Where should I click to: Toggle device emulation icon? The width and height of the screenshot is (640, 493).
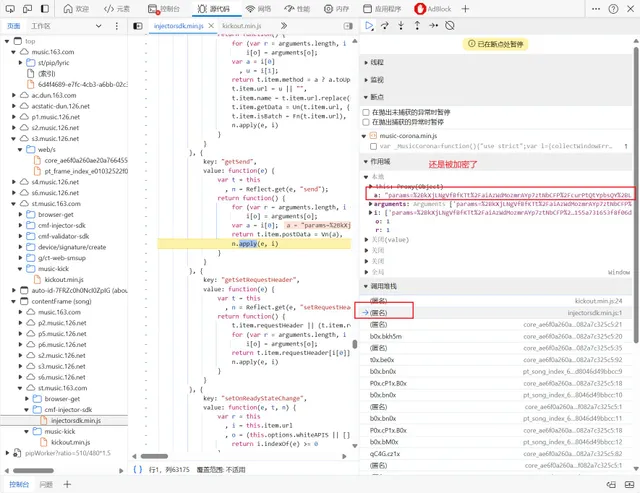[27, 9]
